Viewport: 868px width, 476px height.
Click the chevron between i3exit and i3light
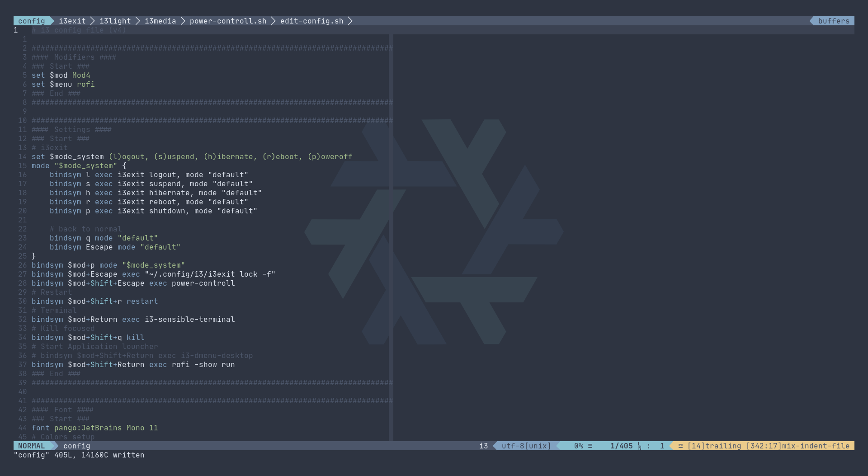[x=92, y=21]
